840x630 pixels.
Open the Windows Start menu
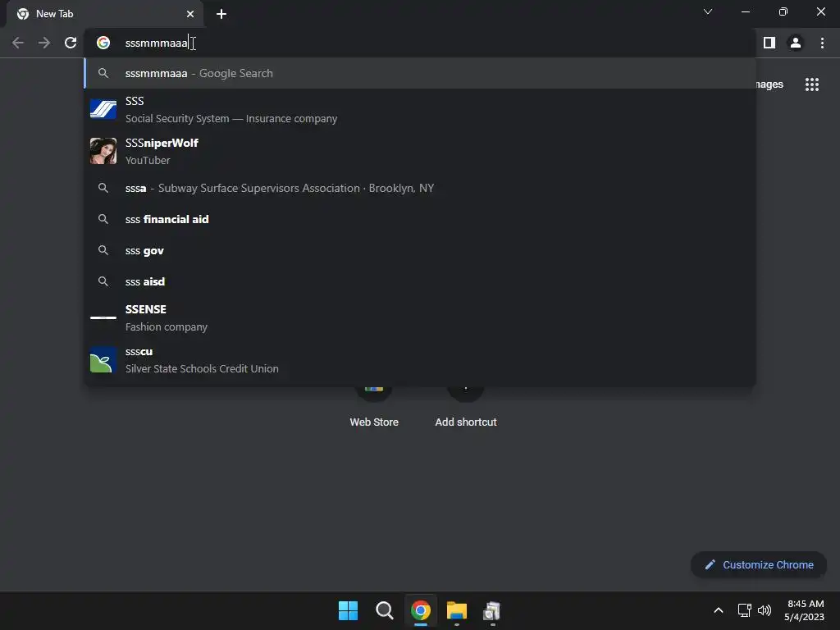(x=348, y=610)
